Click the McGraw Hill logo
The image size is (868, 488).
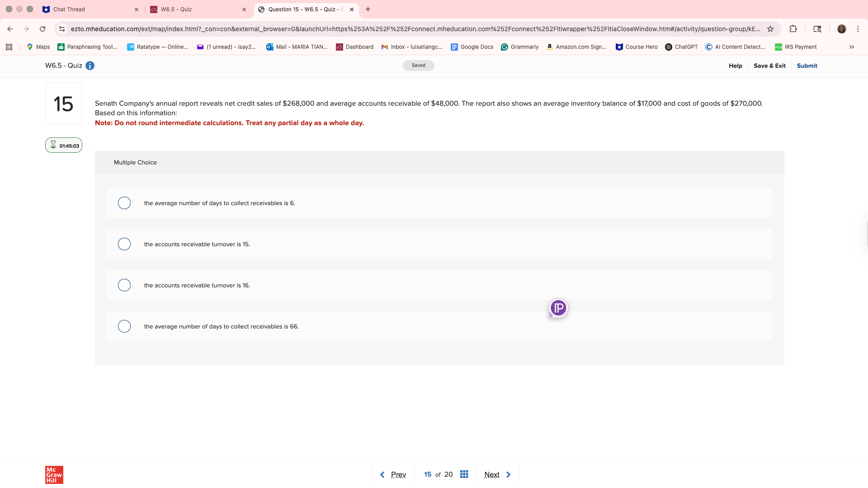coord(54,474)
